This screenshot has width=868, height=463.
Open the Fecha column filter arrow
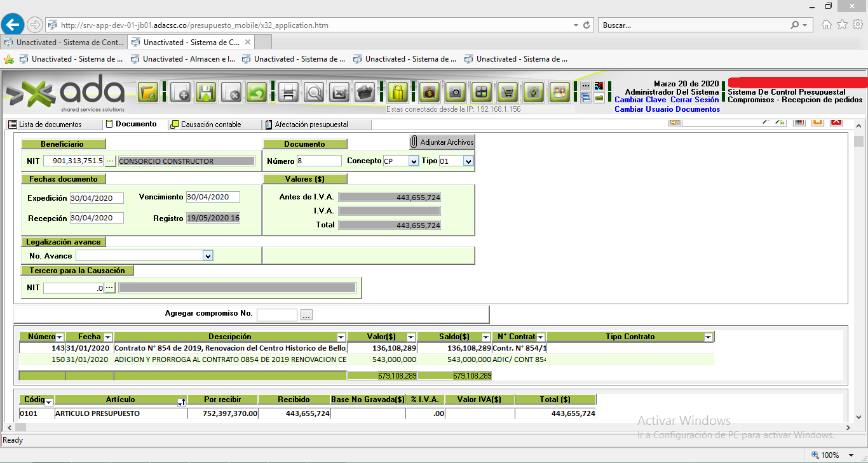[x=108, y=337]
